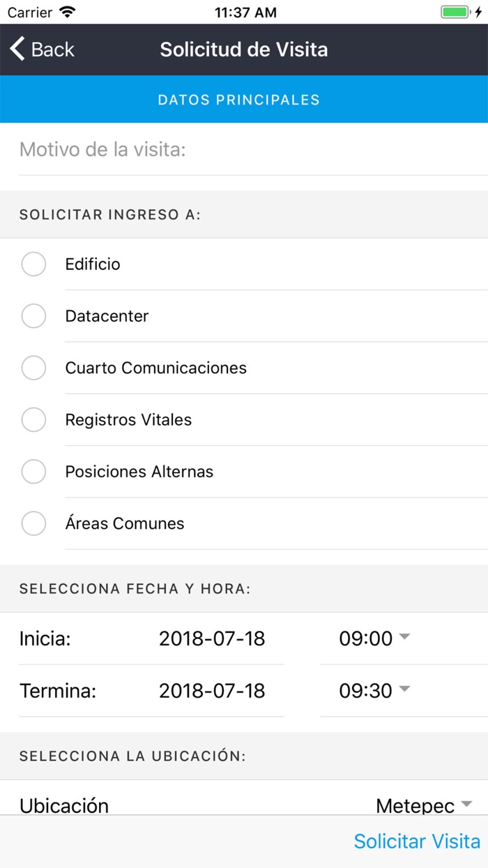Tap the 11:37 AM status bar clock
Screen dimensions: 488x868
point(245,13)
